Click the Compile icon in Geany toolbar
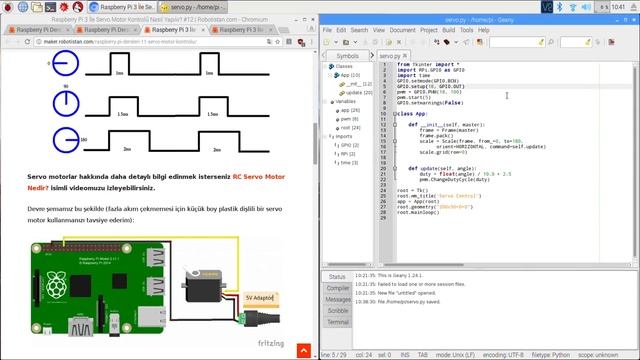This screenshot has height=360, width=640. (x=436, y=42)
